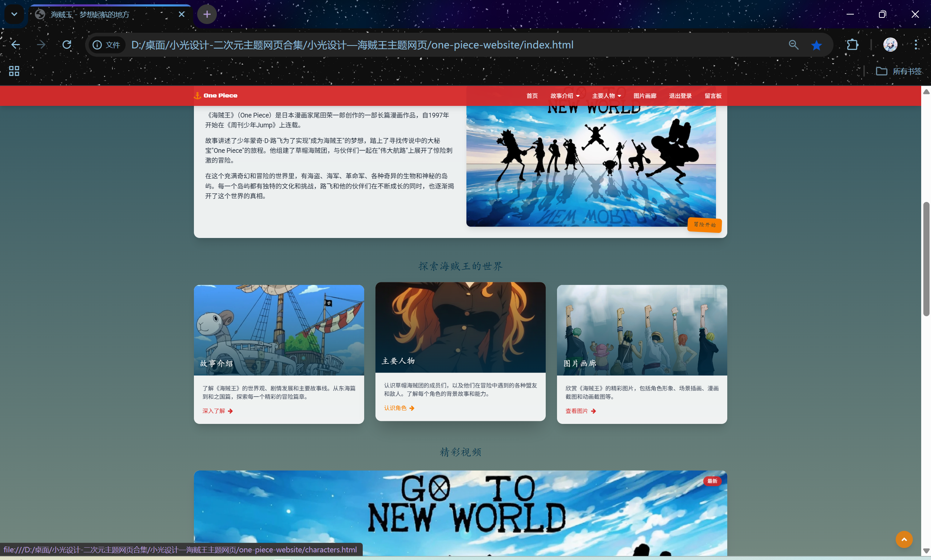The height and width of the screenshot is (560, 931).
Task: Restore down the browser window
Action: click(882, 14)
